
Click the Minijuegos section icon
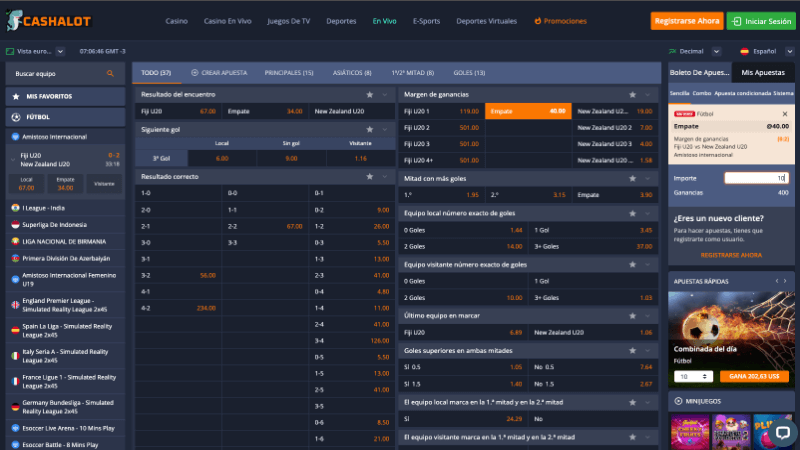(x=678, y=401)
